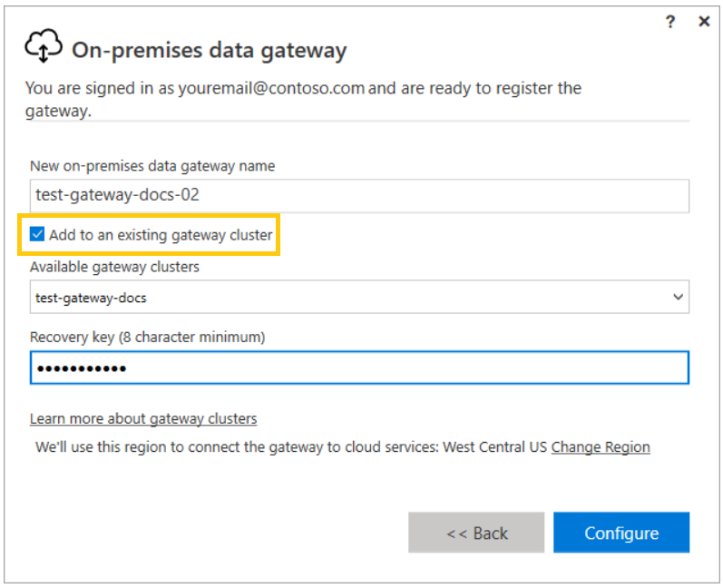Click the help question mark icon
Viewport: 723px width, 588px height.
[670, 22]
